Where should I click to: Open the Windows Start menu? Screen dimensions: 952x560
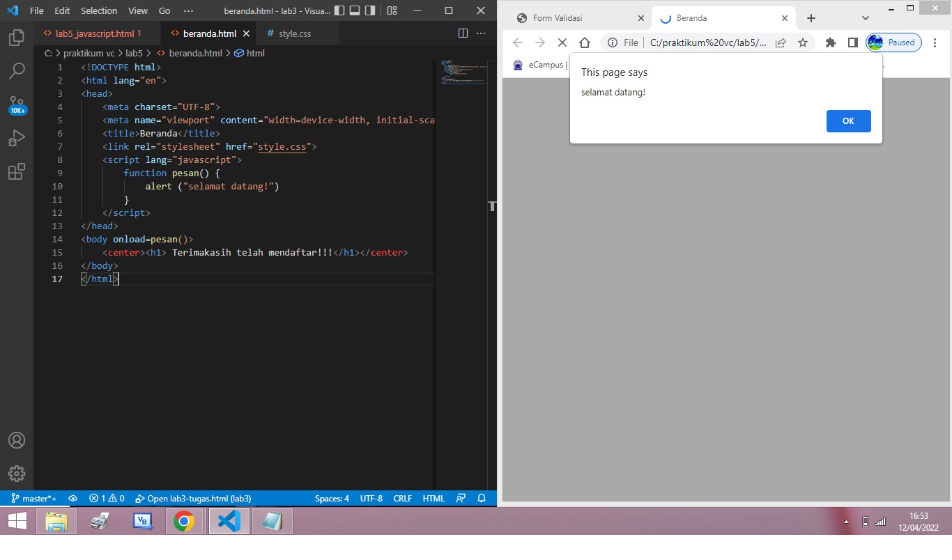coord(17,521)
